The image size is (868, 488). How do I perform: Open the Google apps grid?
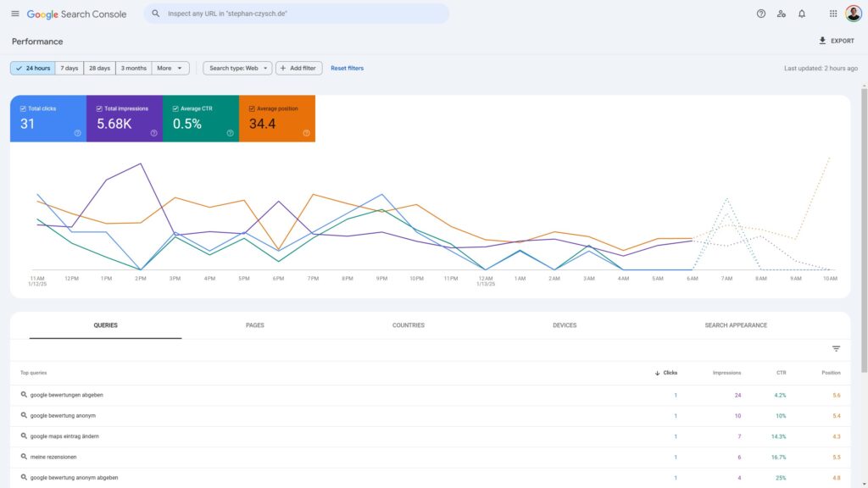click(833, 14)
